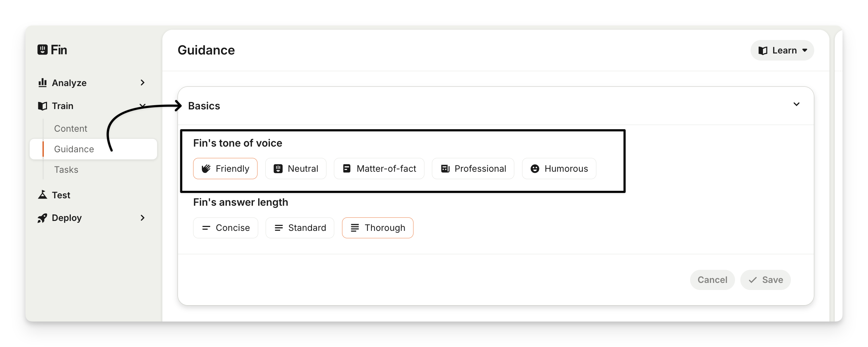Open the Content menu item
This screenshot has height=347, width=868.
pos(71,129)
